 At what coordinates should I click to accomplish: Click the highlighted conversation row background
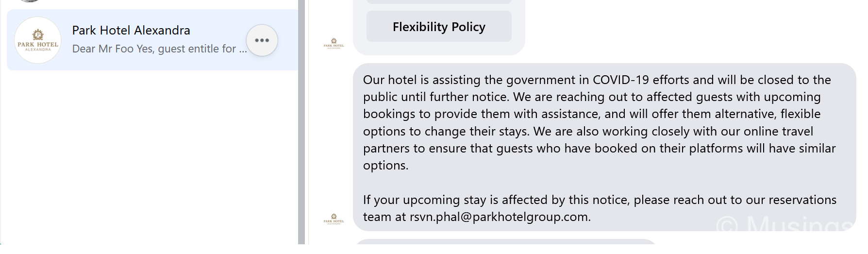(152, 40)
